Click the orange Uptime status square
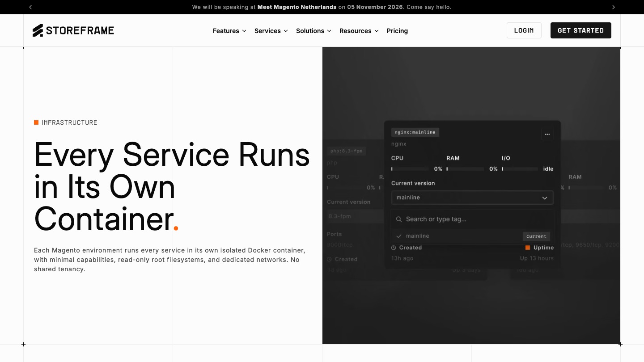The width and height of the screenshot is (644, 362). (528, 248)
